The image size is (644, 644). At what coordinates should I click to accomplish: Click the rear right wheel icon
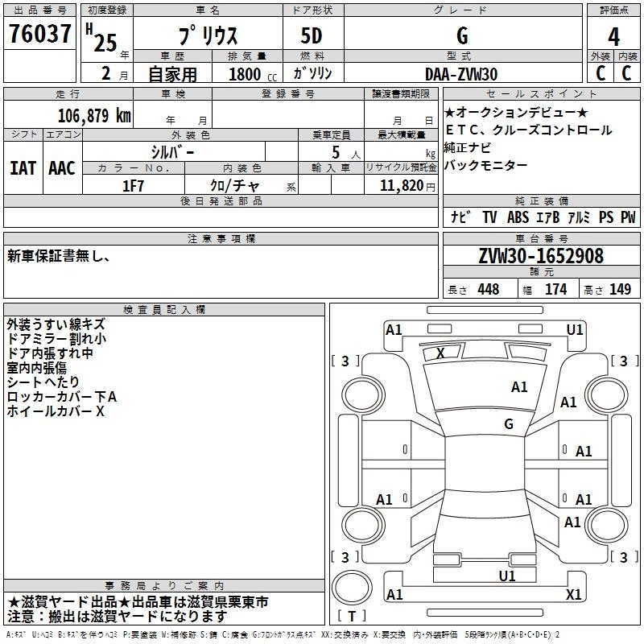[607, 525]
